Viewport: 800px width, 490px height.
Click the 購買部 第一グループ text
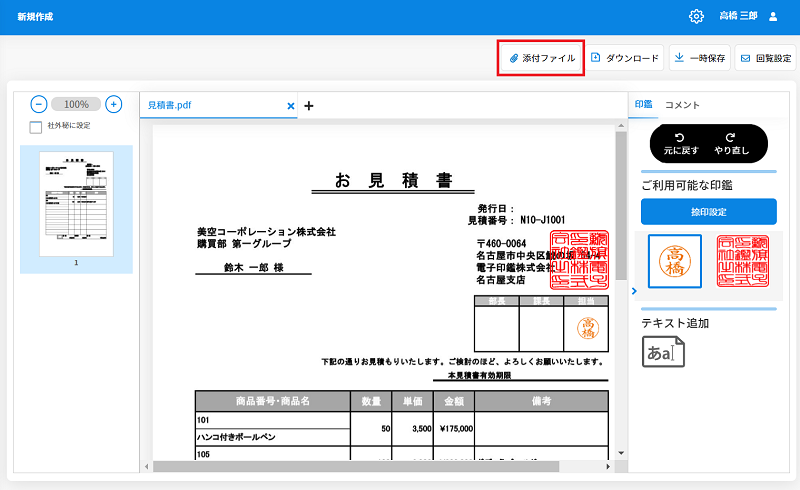(x=244, y=244)
